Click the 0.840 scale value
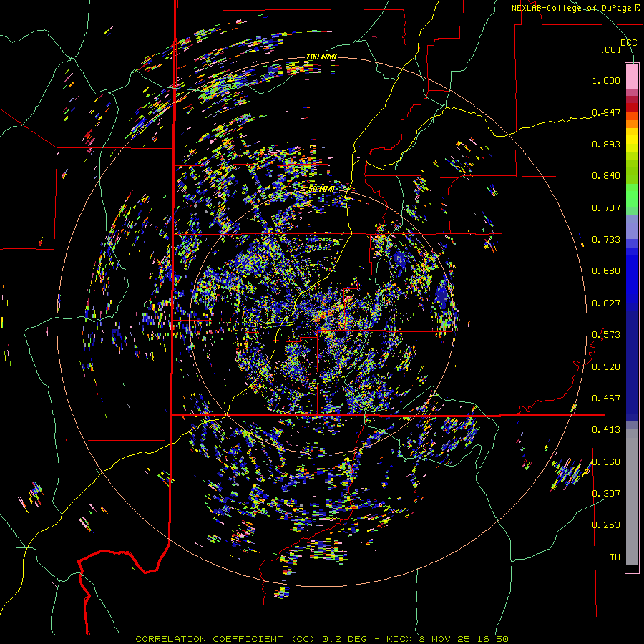 point(606,176)
